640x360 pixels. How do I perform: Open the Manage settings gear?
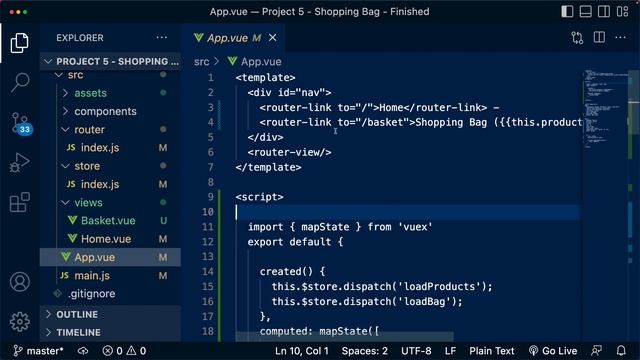coord(20,322)
